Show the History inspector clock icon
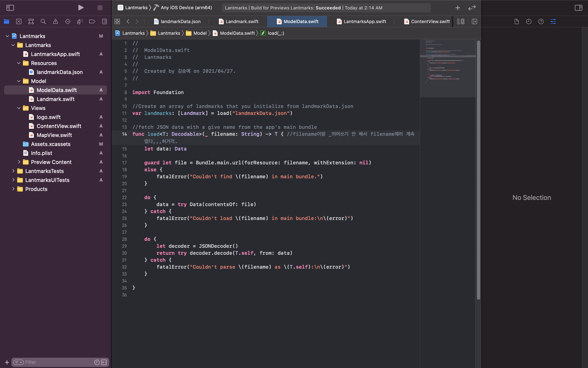 (x=529, y=21)
